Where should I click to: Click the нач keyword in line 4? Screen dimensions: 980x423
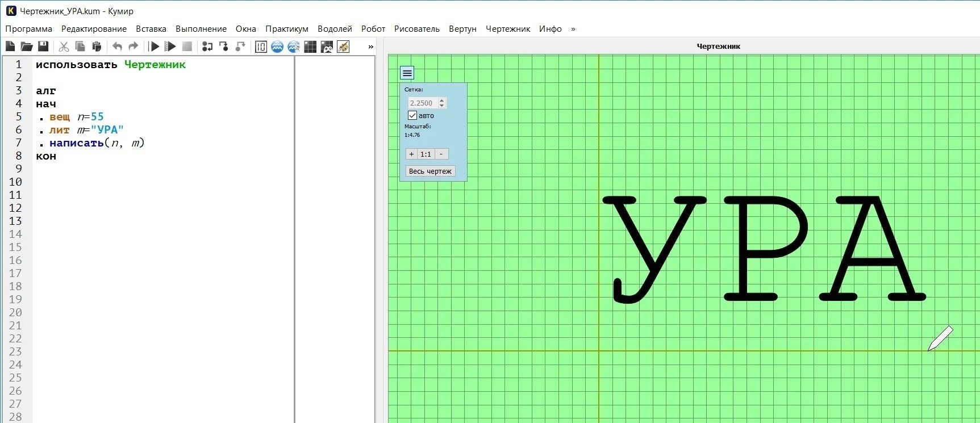click(46, 104)
